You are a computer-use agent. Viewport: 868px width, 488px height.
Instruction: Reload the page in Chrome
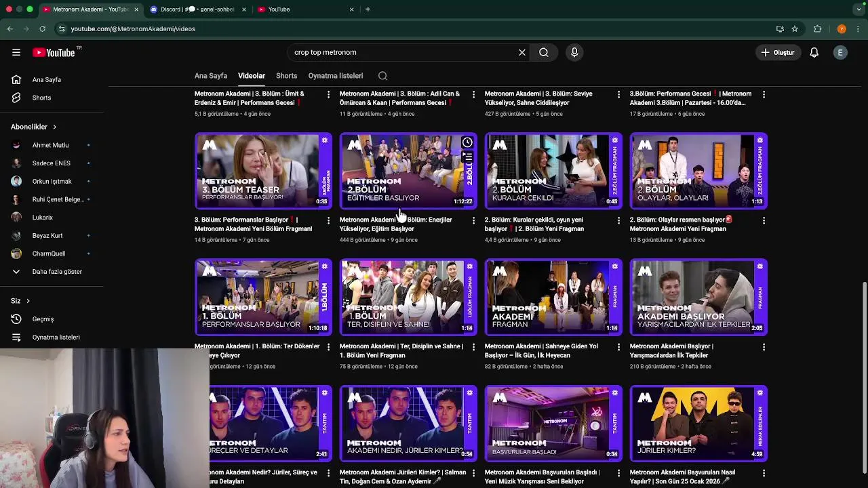click(x=42, y=28)
